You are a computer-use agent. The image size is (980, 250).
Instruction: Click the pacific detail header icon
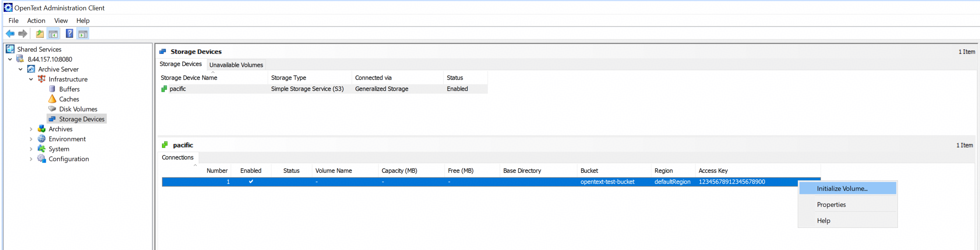[x=165, y=145]
